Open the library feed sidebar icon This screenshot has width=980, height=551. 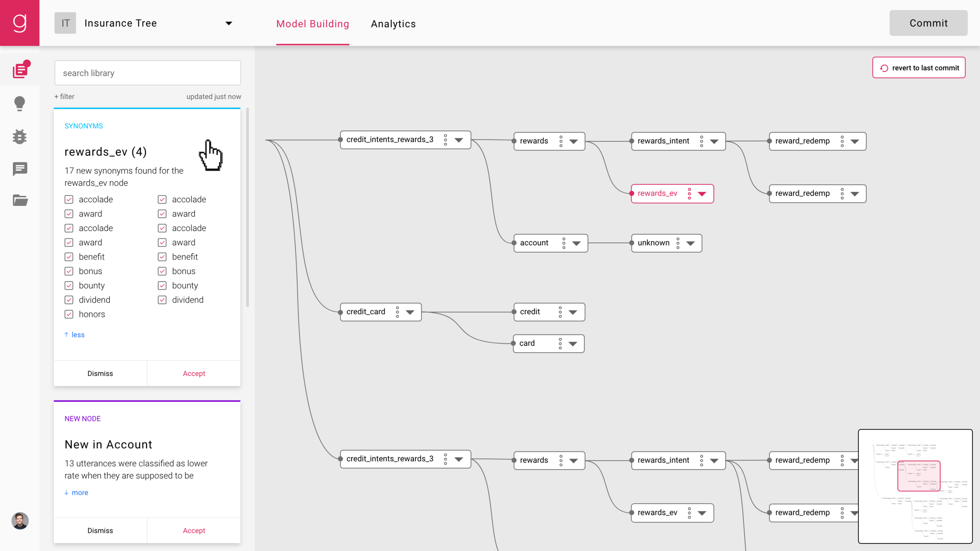(x=20, y=70)
